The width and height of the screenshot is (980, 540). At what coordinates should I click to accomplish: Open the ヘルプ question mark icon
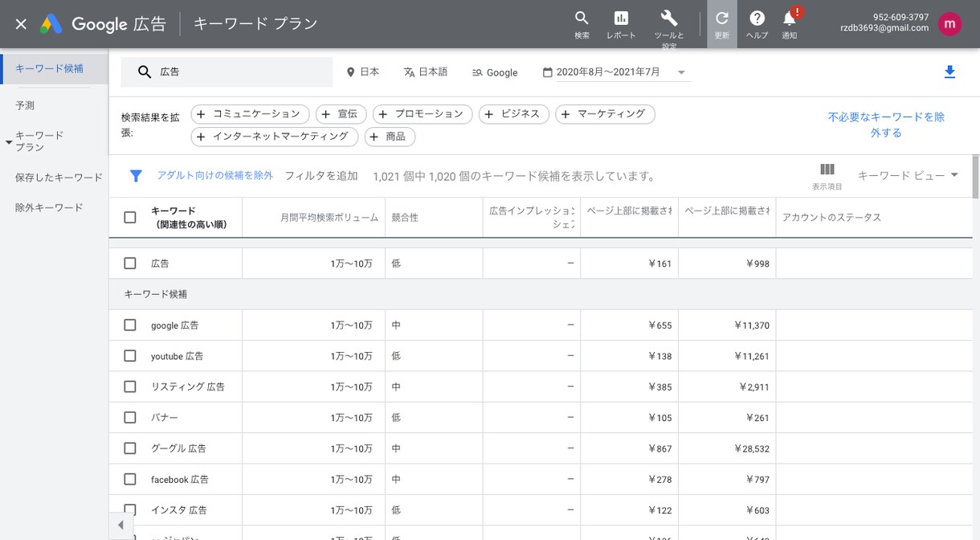[757, 24]
